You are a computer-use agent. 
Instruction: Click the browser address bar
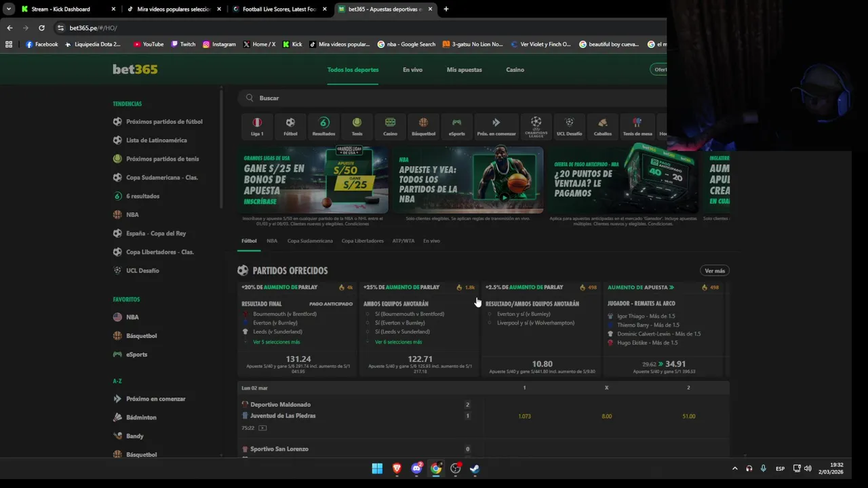click(x=359, y=28)
